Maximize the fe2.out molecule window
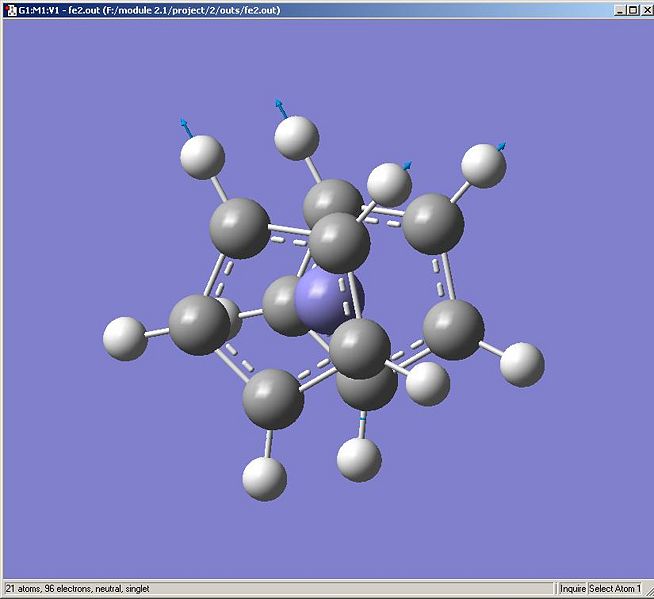The image size is (654, 599). pos(633,10)
